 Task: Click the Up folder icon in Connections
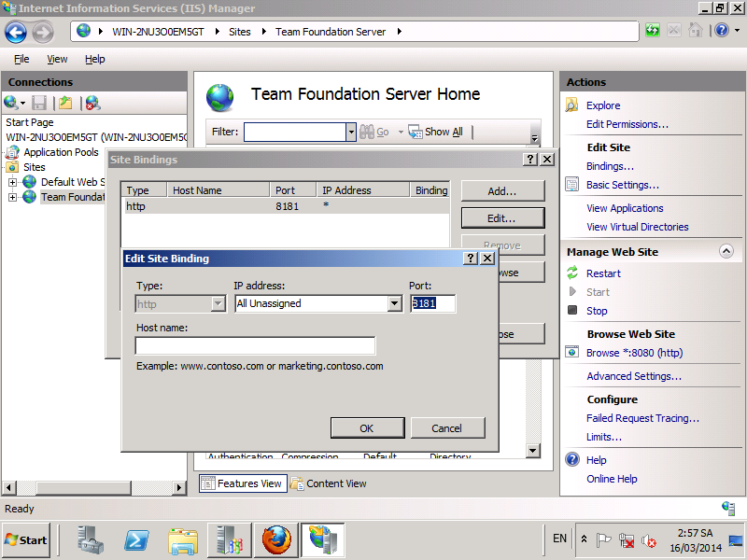65,103
